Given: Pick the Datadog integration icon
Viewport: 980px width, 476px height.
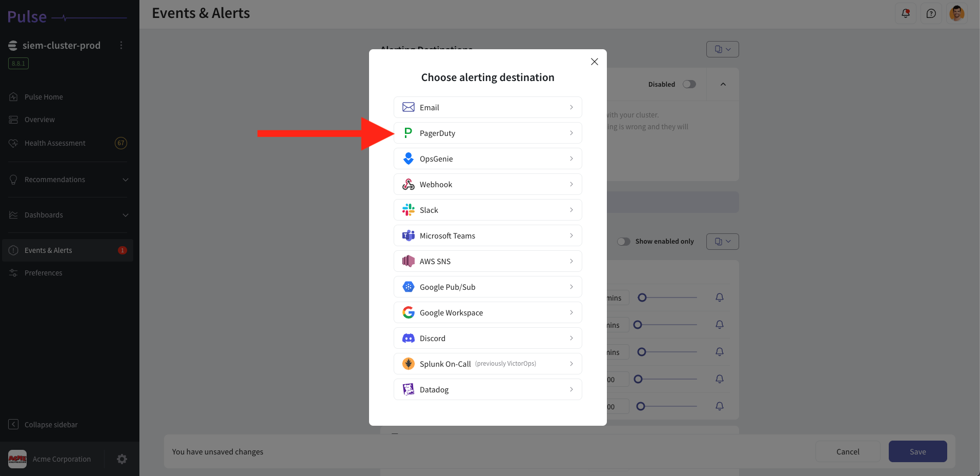Looking at the screenshot, I should (408, 389).
